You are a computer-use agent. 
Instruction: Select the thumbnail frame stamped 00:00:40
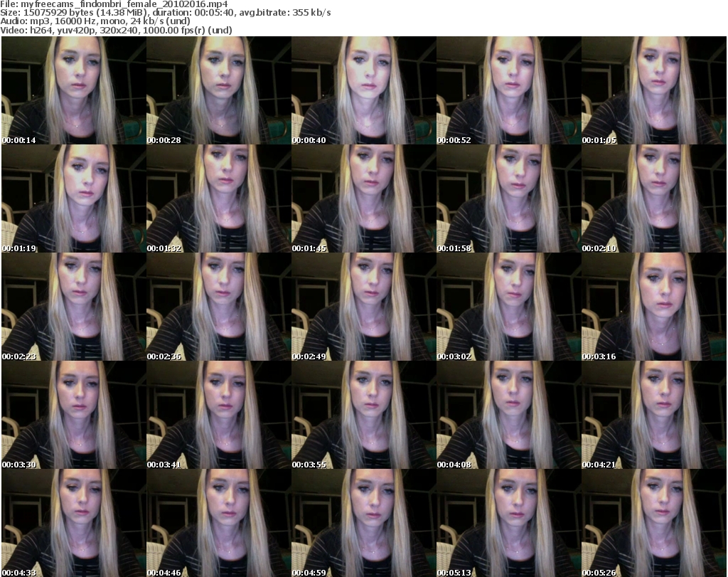point(363,90)
